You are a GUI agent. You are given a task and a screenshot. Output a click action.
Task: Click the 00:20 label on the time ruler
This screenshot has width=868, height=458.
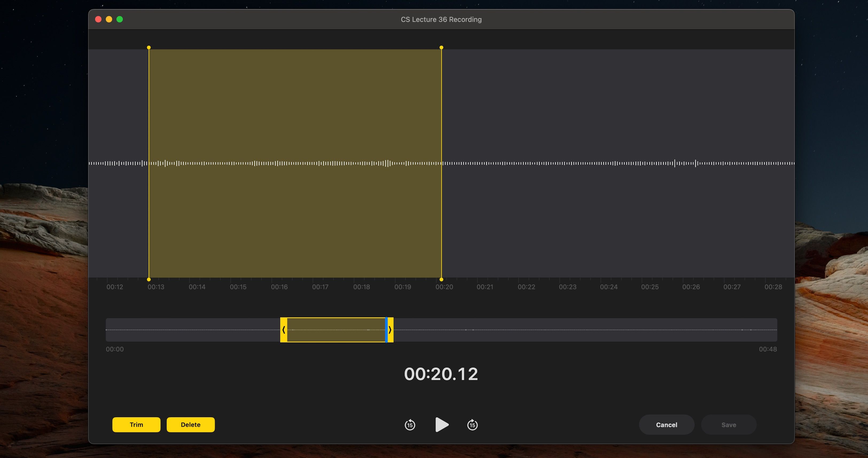point(444,287)
